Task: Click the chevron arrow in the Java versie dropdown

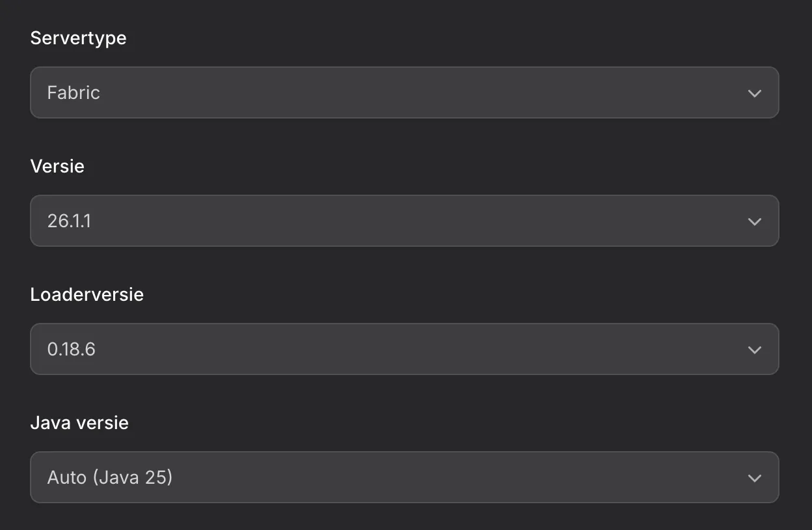Action: coord(754,478)
